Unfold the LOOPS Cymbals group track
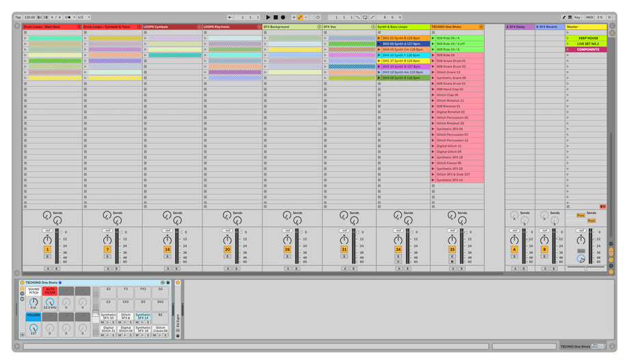 [199, 27]
